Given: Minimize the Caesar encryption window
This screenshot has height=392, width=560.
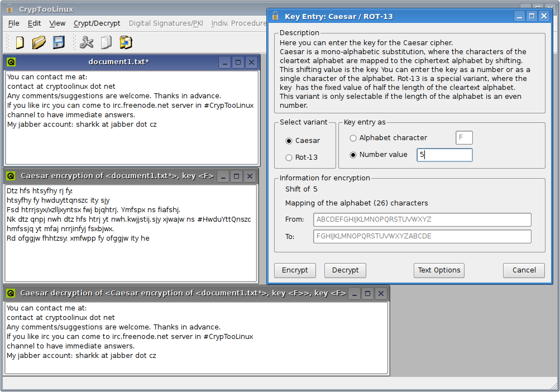Looking at the screenshot, I should click(x=223, y=176).
